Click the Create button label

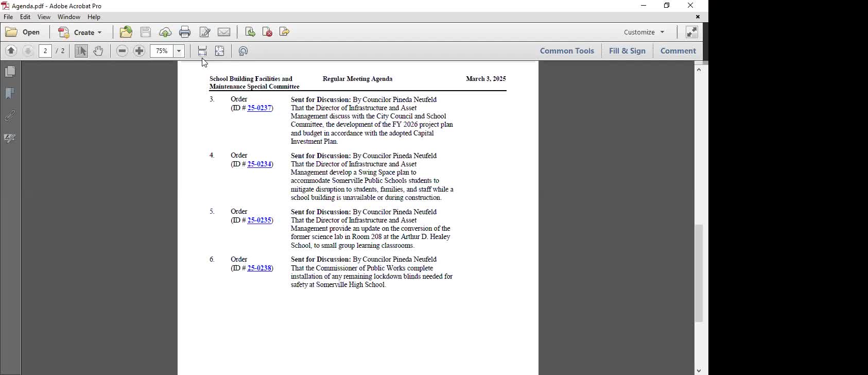click(x=84, y=32)
